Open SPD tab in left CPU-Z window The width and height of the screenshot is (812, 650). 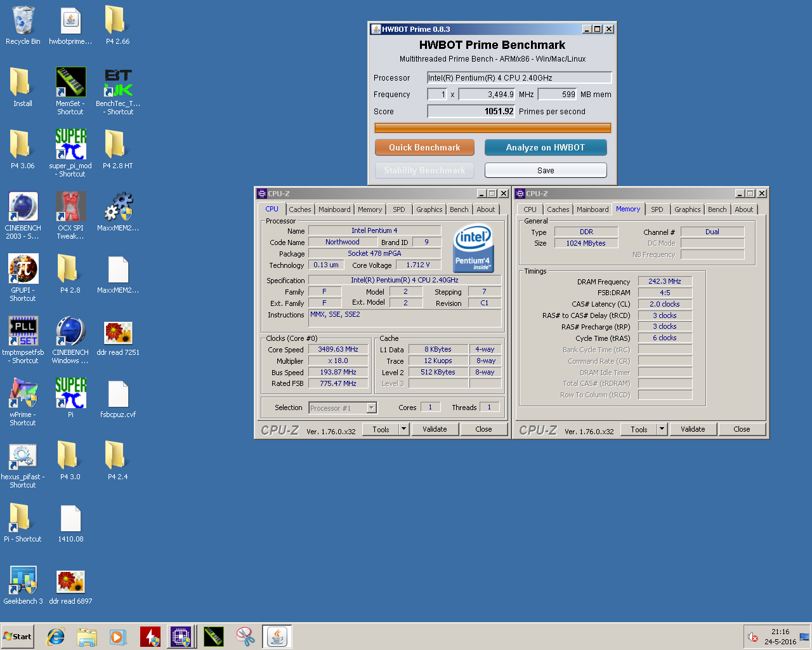pos(399,209)
